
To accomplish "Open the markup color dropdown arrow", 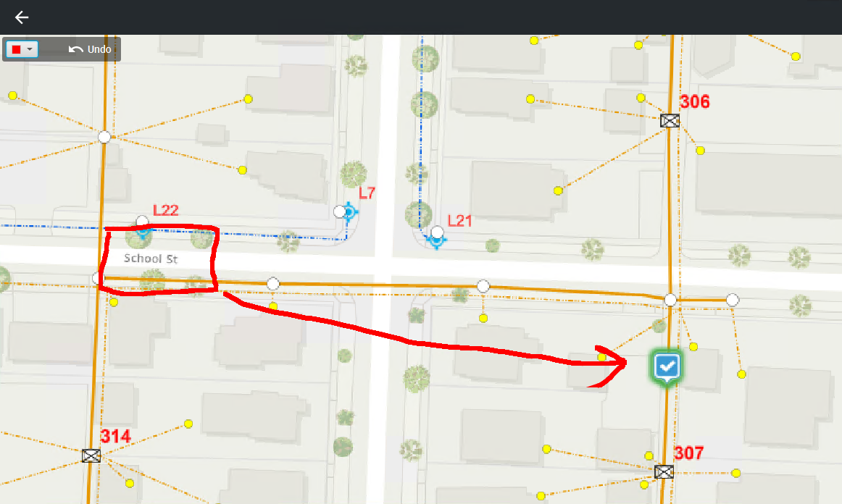I will [30, 49].
